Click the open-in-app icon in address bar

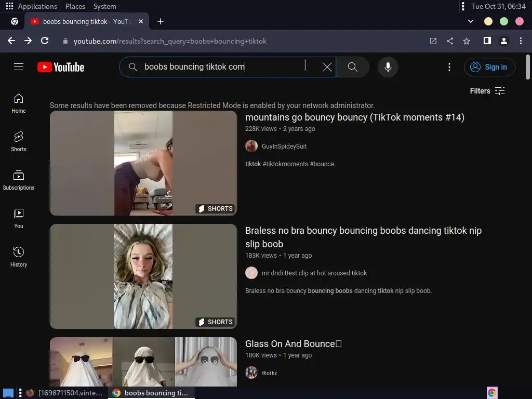click(433, 41)
